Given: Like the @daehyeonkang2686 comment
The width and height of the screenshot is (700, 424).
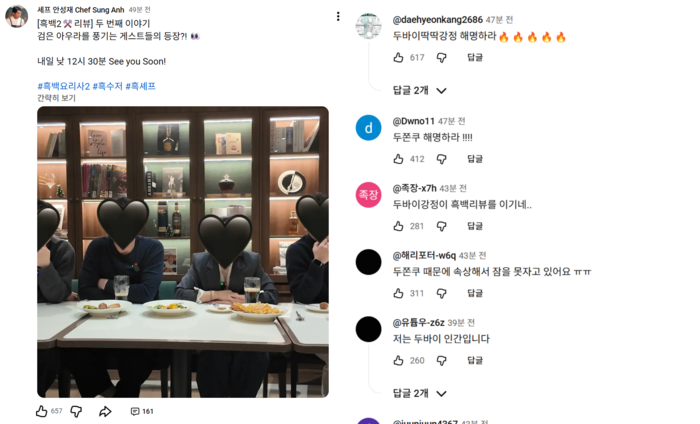Looking at the screenshot, I should pos(399,57).
